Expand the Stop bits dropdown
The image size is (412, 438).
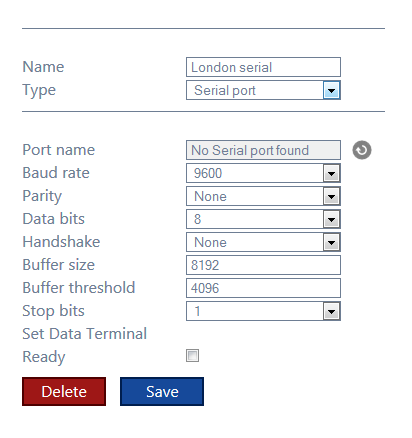(331, 311)
